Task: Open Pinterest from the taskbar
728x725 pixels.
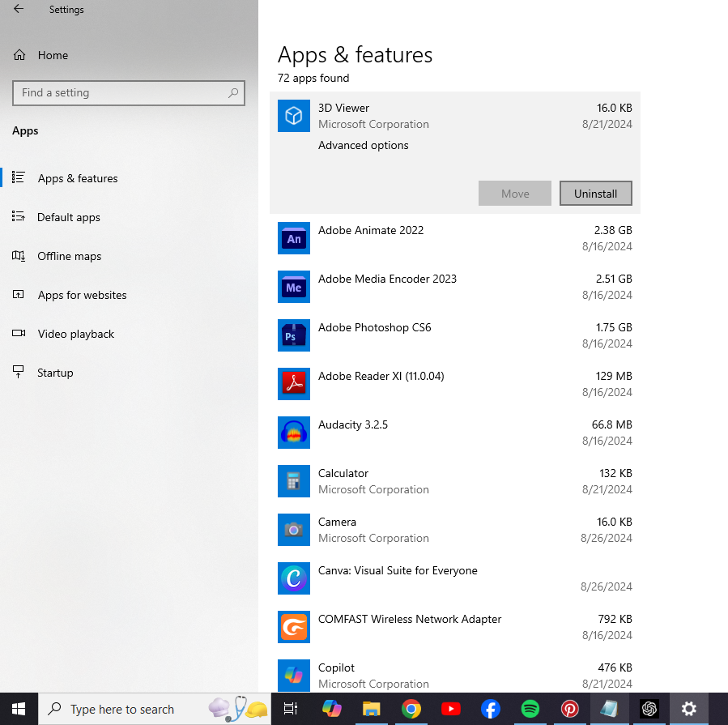Action: click(569, 709)
